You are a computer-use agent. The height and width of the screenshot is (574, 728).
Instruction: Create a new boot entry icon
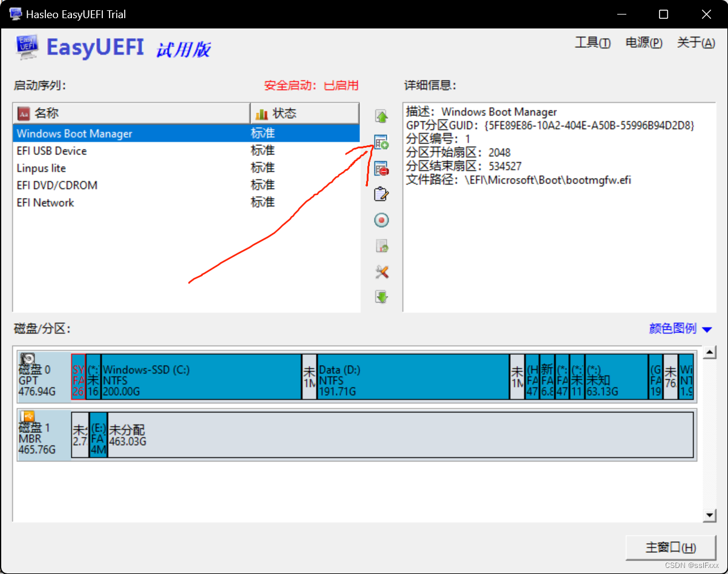381,143
